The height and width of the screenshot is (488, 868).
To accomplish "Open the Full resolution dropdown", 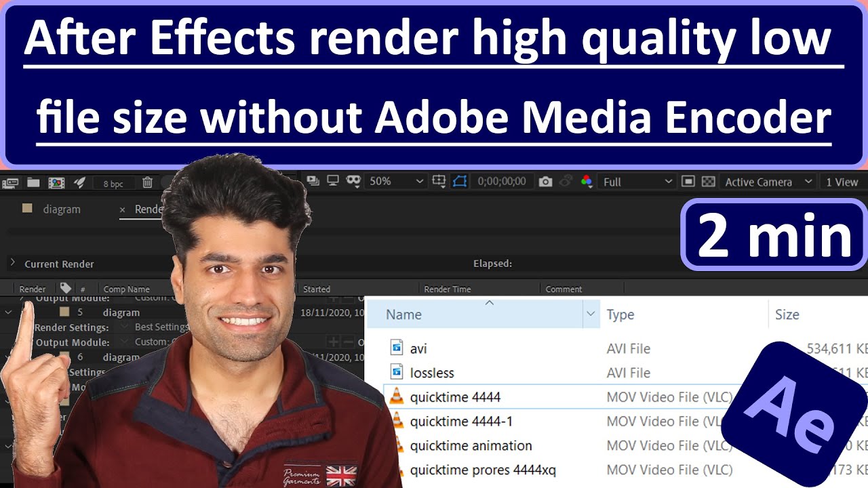I will (x=637, y=182).
